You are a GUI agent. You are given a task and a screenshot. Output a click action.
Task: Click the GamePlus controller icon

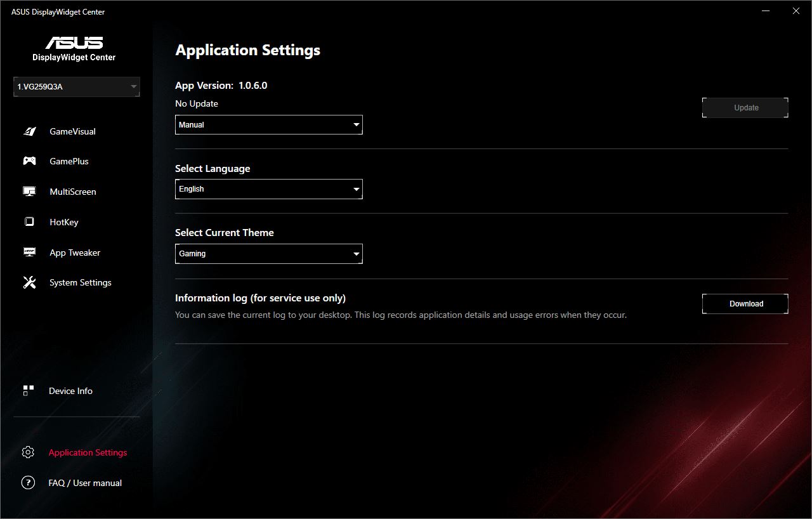tap(29, 161)
